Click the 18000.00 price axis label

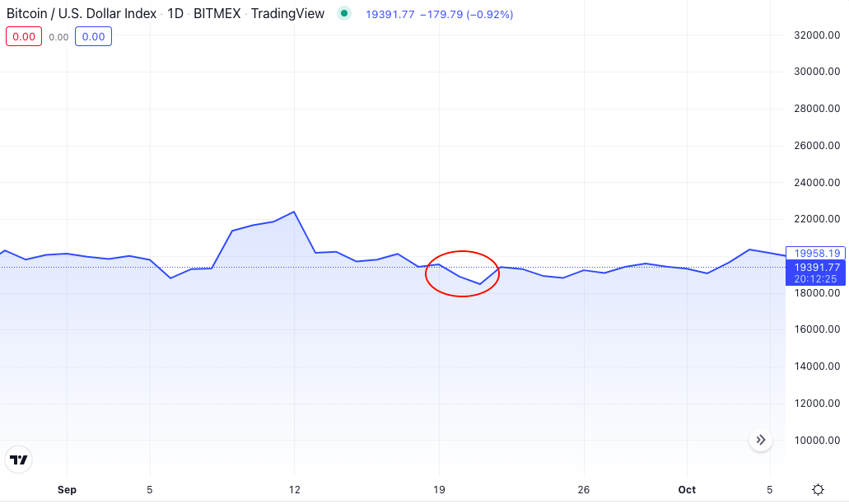(x=817, y=293)
